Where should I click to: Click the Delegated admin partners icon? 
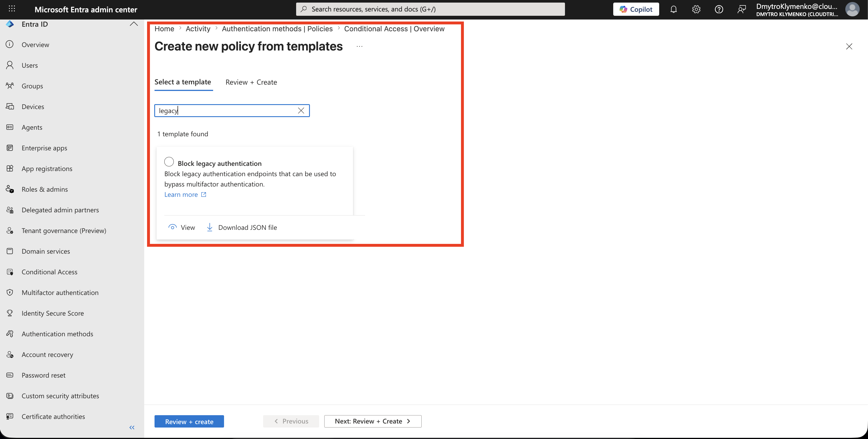[10, 210]
